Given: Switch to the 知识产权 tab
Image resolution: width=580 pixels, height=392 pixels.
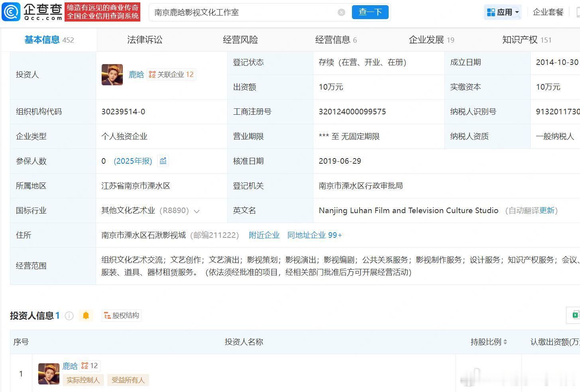Looking at the screenshot, I should point(527,40).
